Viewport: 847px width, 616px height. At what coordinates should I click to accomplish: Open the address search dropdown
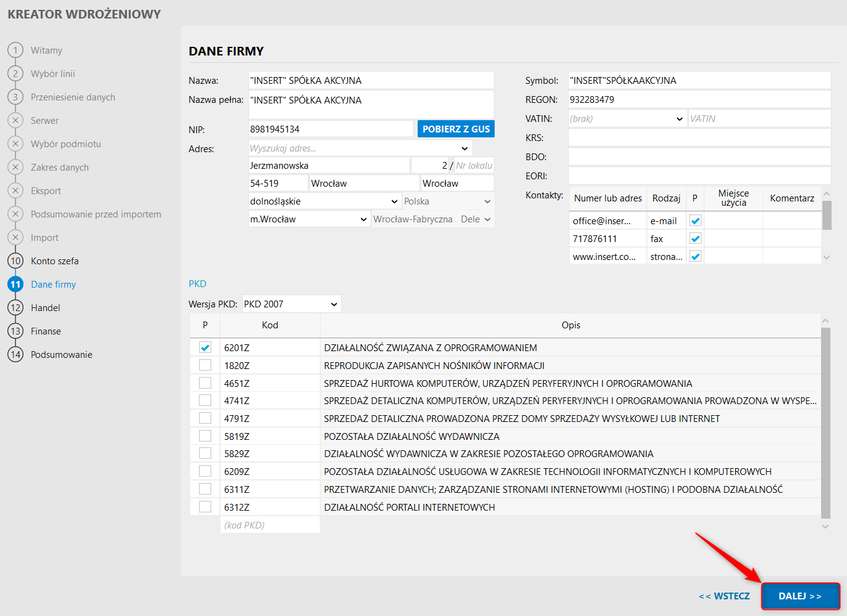(464, 148)
